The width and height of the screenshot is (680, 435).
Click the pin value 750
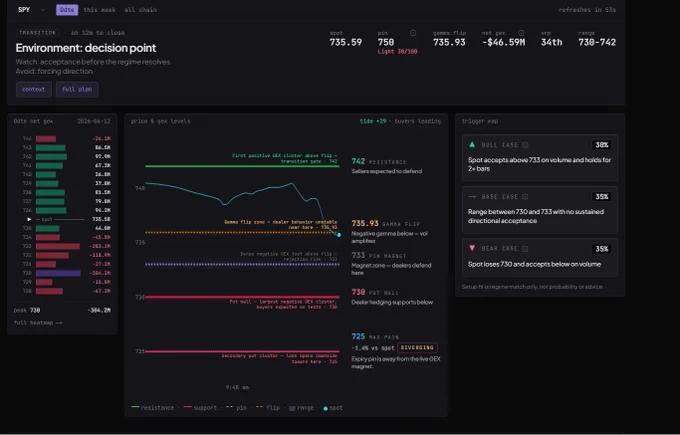pyautogui.click(x=386, y=42)
